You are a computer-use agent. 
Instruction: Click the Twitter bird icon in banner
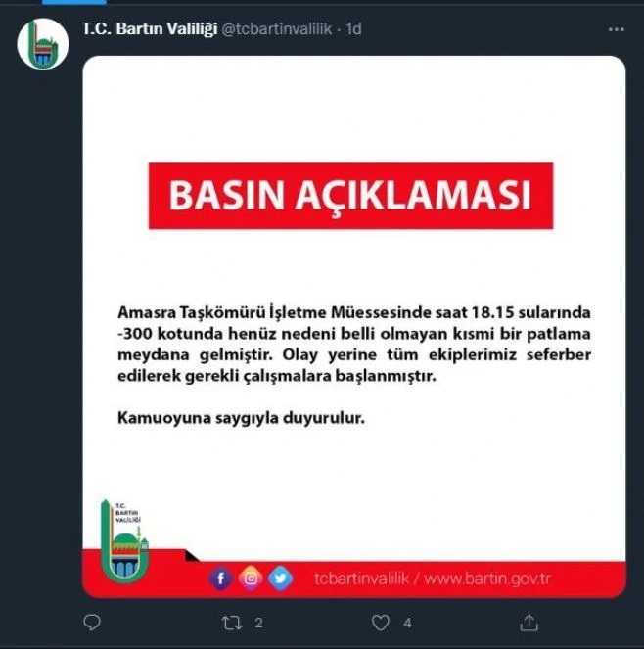tap(280, 578)
